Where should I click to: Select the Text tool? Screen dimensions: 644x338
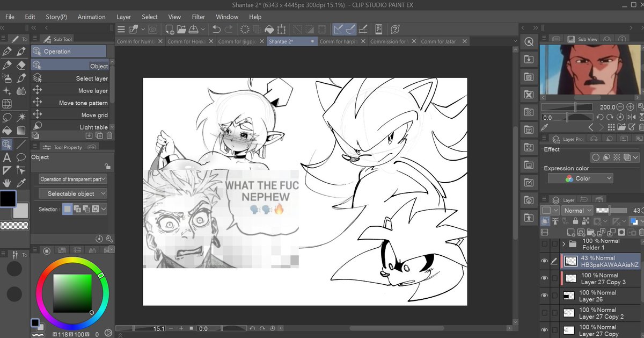7,157
